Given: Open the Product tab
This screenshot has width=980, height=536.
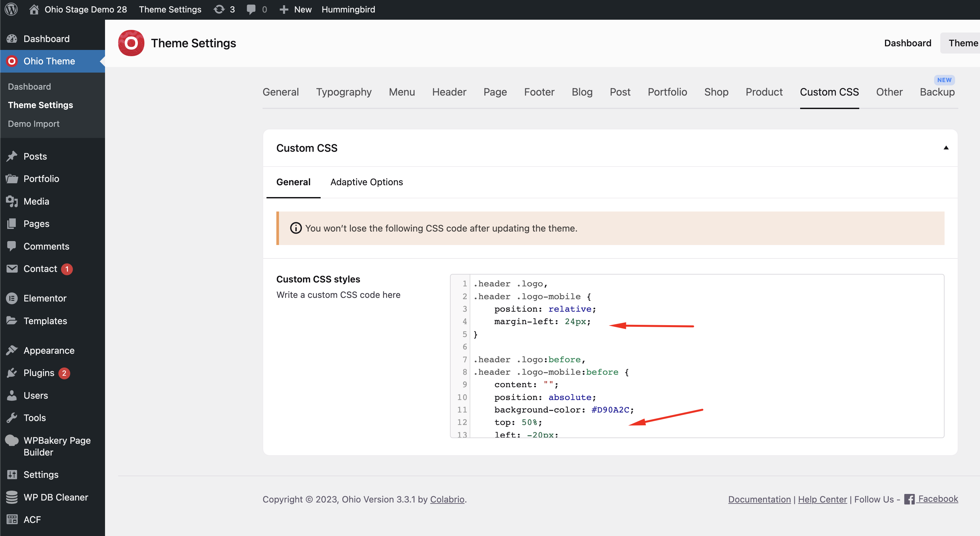Looking at the screenshot, I should pyautogui.click(x=764, y=92).
